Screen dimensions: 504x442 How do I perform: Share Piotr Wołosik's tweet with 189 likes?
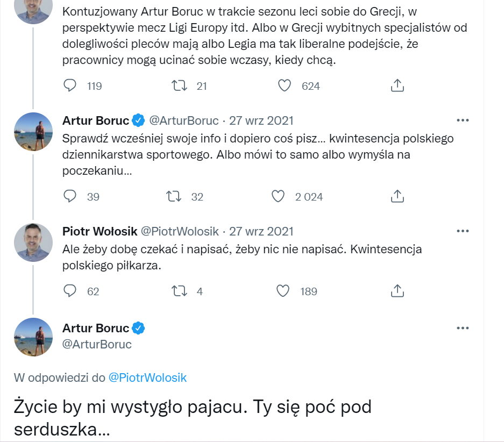(397, 291)
